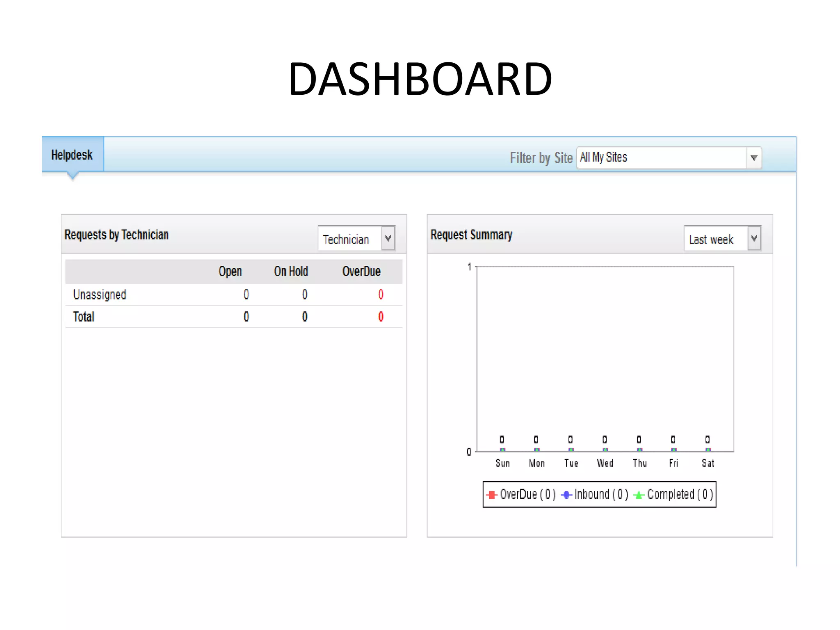Viewport: 840px width, 630px height.
Task: Click the OverDue ( 0 ) legend text
Action: (x=527, y=495)
